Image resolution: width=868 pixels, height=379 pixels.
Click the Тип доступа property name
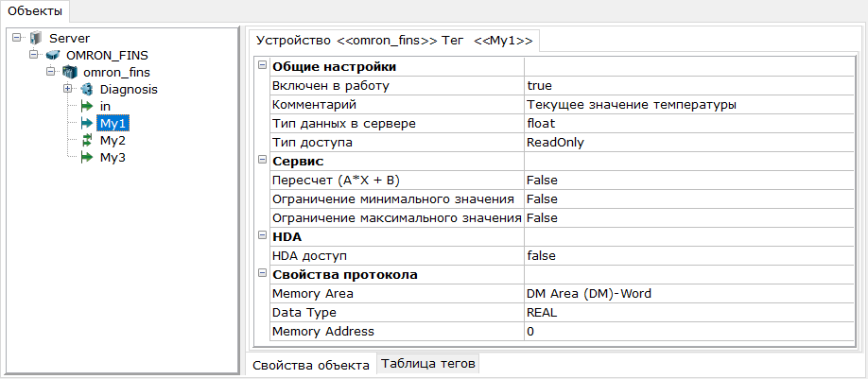click(x=313, y=142)
